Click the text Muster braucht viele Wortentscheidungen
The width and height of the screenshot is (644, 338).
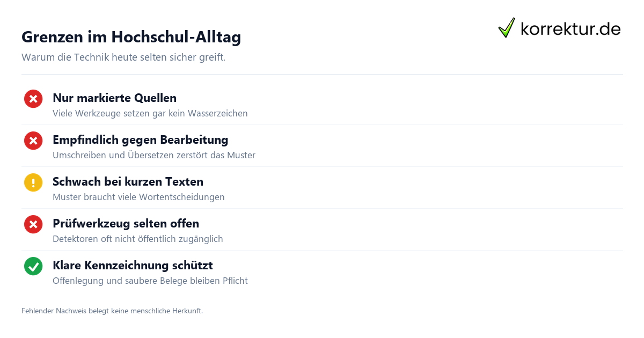(138, 197)
